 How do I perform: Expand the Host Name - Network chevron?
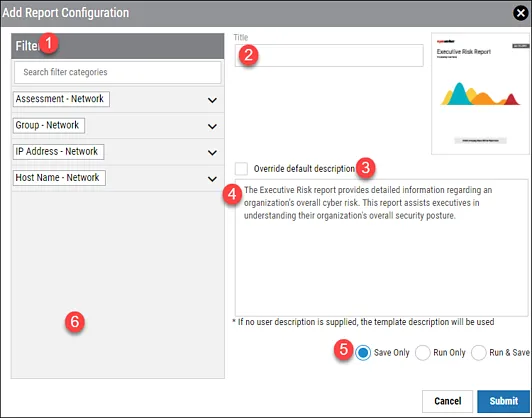212,178
